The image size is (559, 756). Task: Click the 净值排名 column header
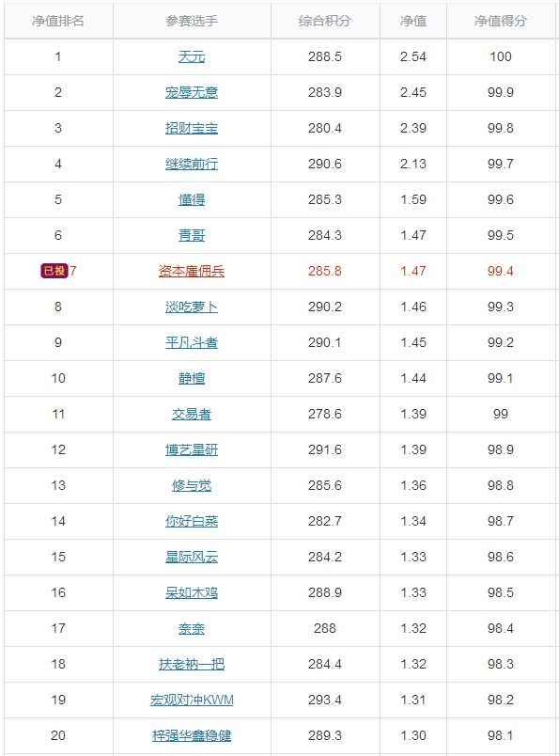58,21
